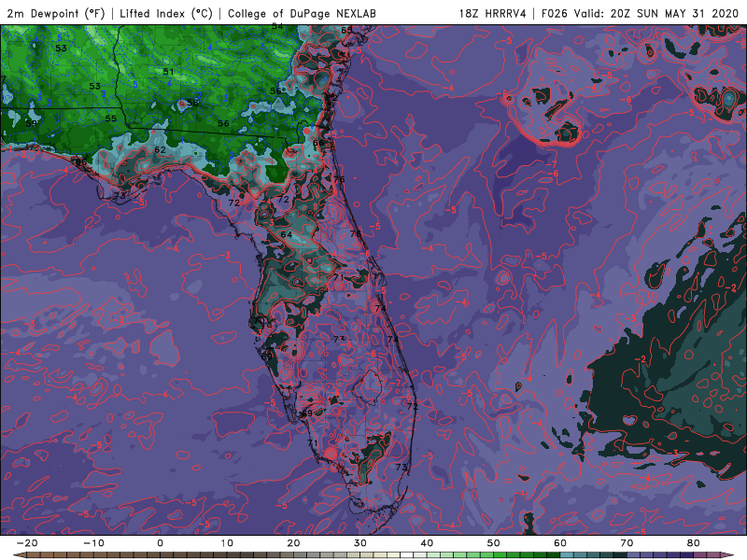Click the '40' colorbar scale label
This screenshot has height=560, width=747.
point(427,543)
